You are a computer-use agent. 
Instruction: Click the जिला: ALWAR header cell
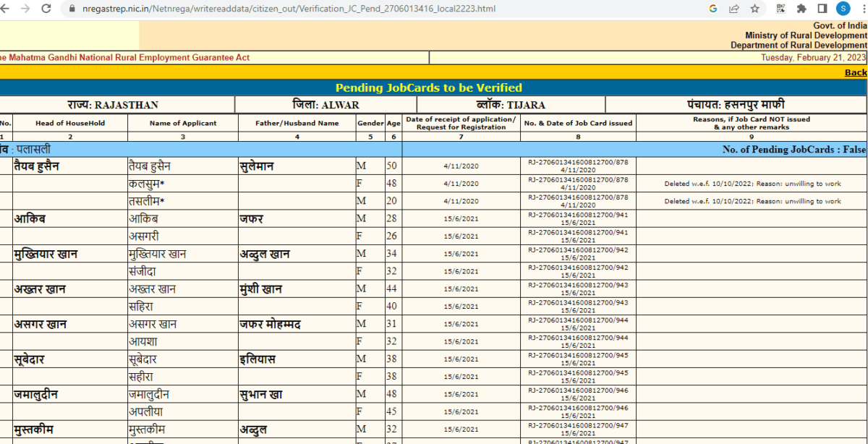tap(325, 105)
